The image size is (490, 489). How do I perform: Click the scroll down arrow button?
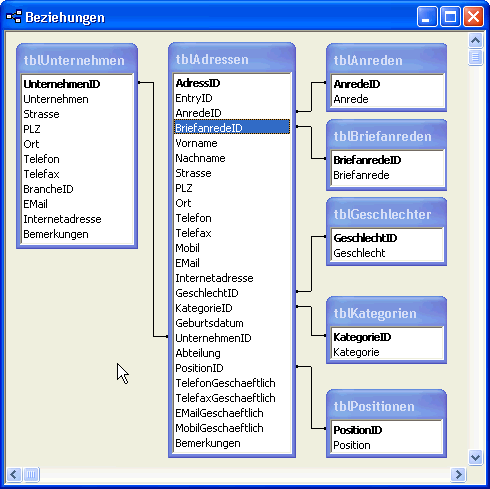pyautogui.click(x=475, y=457)
